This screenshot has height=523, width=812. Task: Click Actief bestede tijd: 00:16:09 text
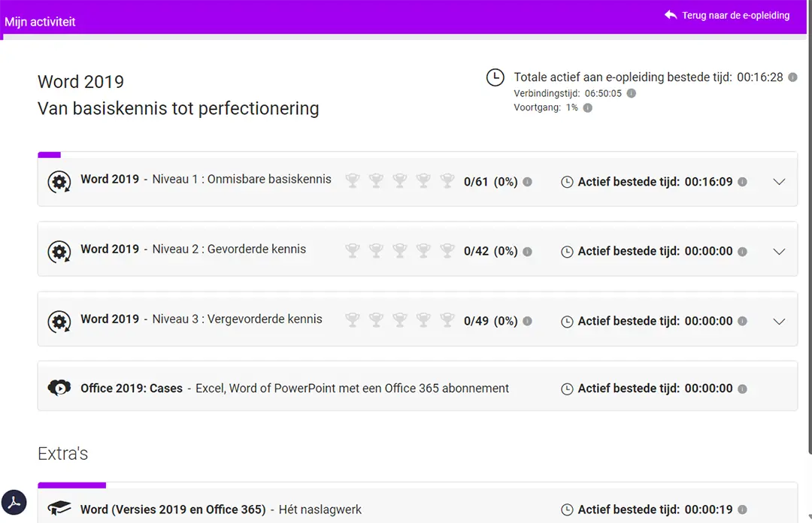[655, 182]
